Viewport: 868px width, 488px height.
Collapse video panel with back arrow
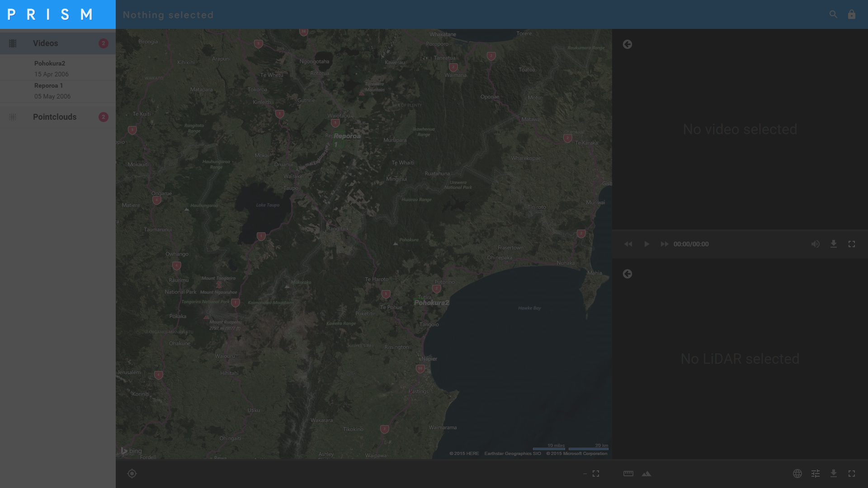point(627,44)
